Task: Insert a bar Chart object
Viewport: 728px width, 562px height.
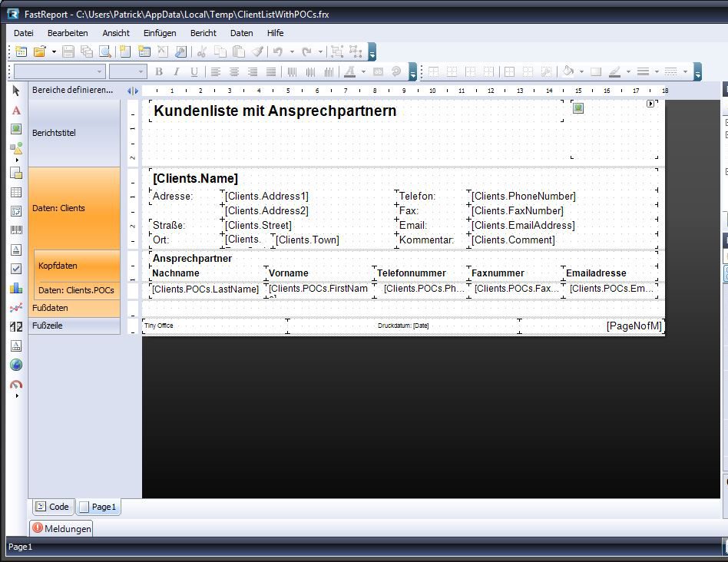Action: point(16,288)
